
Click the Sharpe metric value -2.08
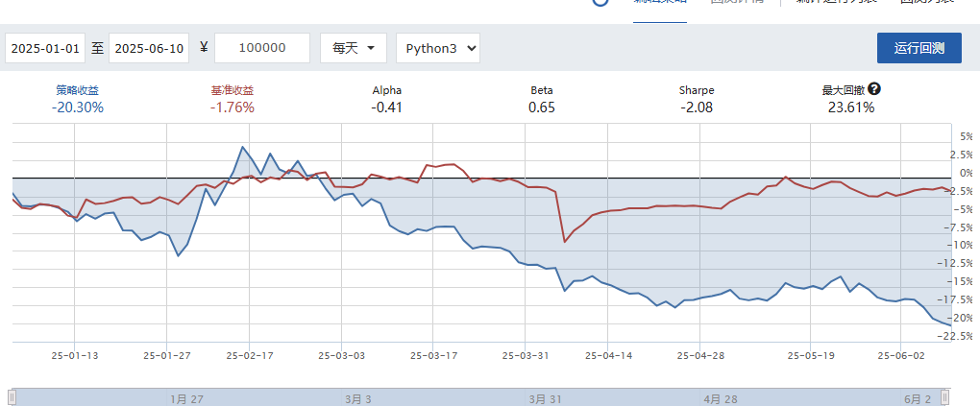click(696, 107)
